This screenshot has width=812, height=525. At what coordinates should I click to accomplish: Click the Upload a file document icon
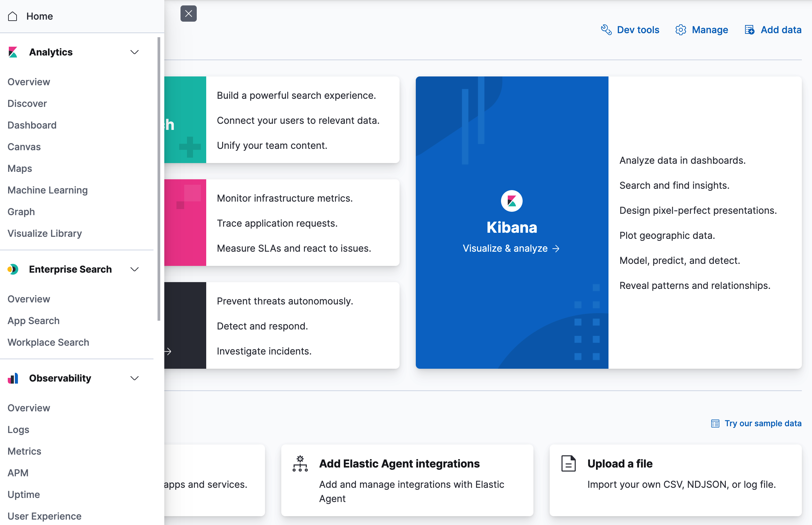coord(568,464)
